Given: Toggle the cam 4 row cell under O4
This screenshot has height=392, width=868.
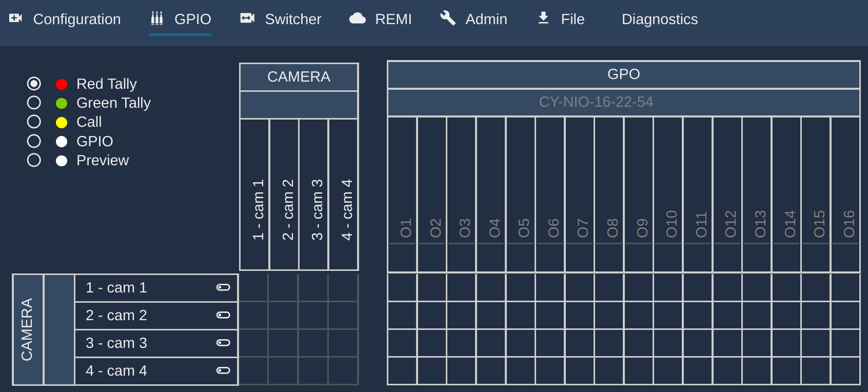Looking at the screenshot, I should pyautogui.click(x=491, y=370).
